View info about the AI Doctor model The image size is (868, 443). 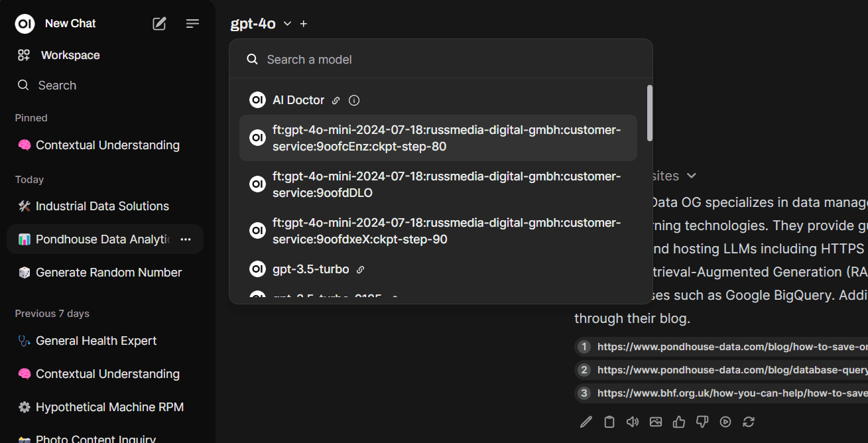pos(353,99)
